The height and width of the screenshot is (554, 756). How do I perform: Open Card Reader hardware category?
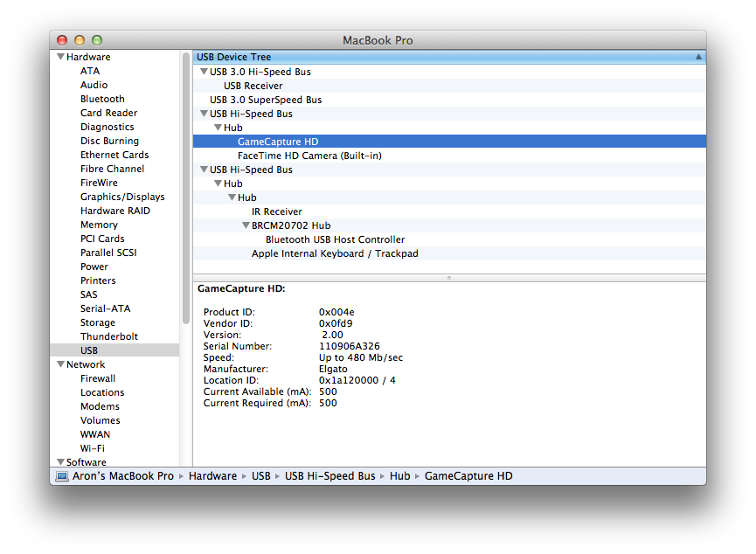click(x=109, y=113)
